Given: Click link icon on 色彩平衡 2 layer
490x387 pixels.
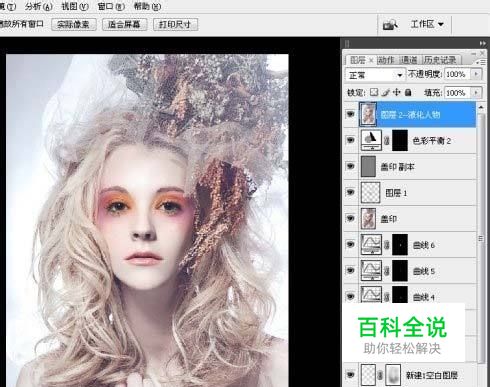Looking at the screenshot, I should (387, 141).
